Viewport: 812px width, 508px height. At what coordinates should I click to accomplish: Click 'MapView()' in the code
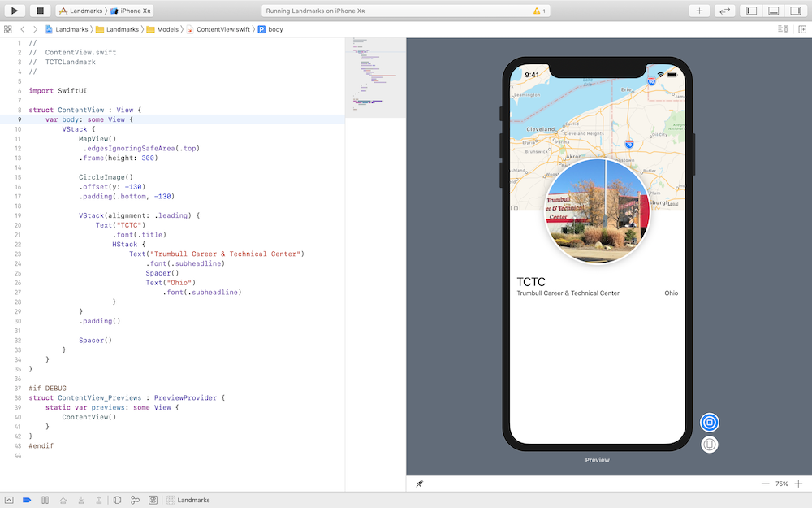point(97,139)
